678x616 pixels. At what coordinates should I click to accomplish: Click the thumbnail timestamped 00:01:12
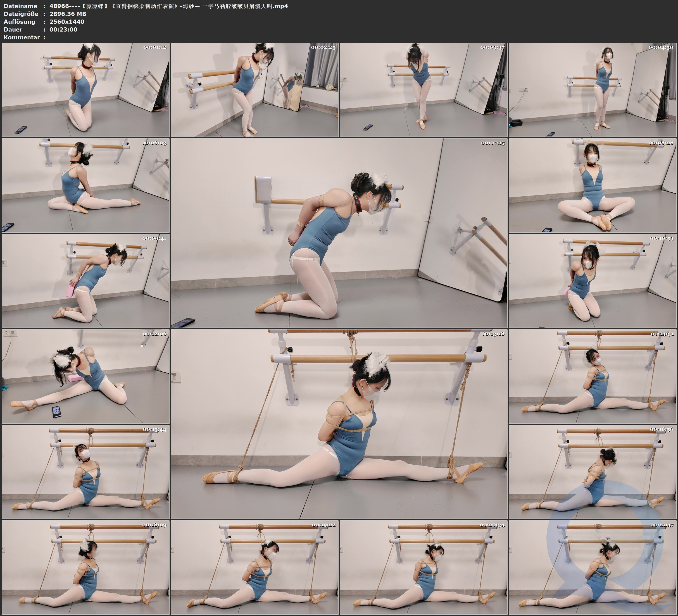coord(85,90)
